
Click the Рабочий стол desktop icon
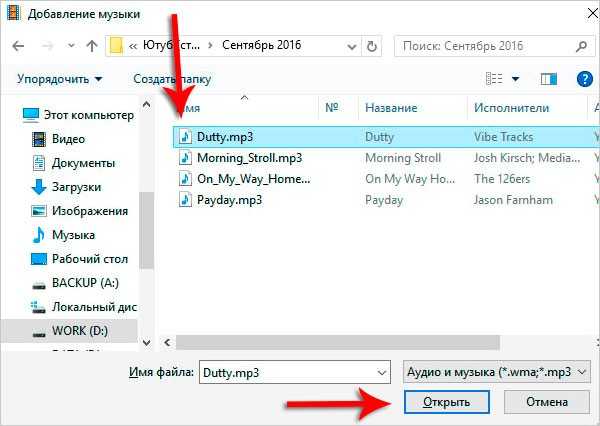pos(39,259)
